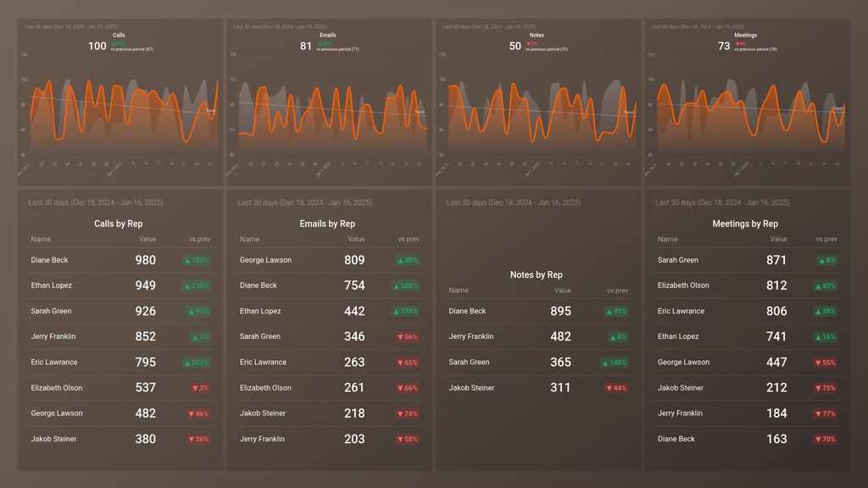This screenshot has height=488, width=868.
Task: Click Jerry Franklin in Calls by Rep
Action: [x=53, y=336]
